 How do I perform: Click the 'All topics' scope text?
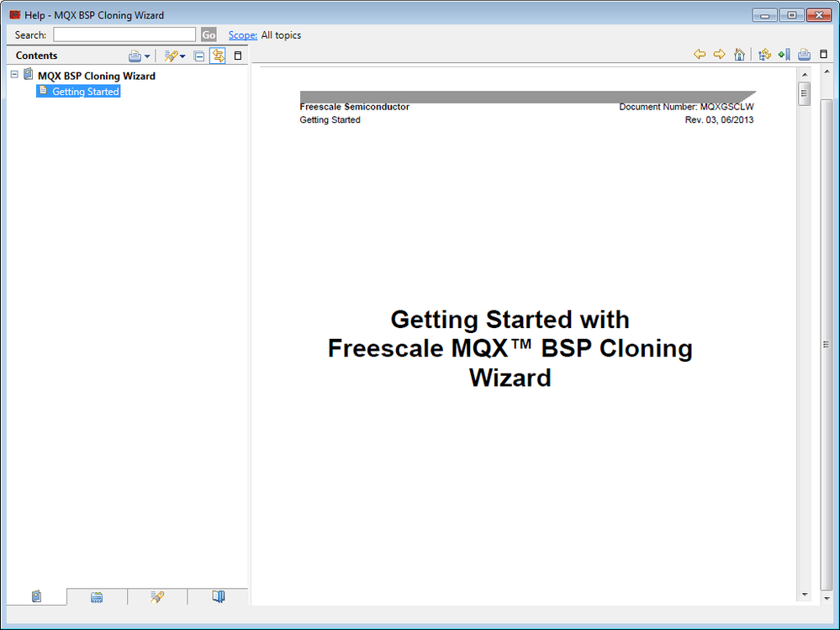281,35
